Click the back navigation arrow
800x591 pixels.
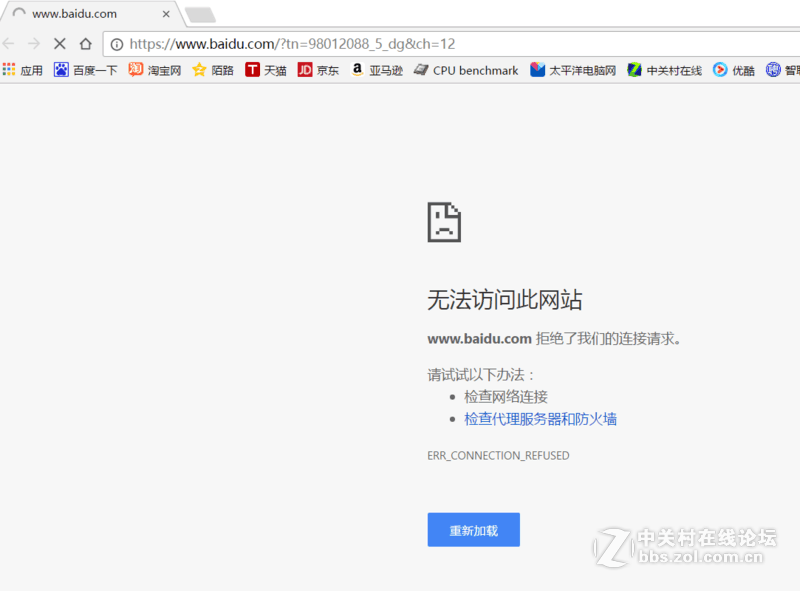pos(9,44)
